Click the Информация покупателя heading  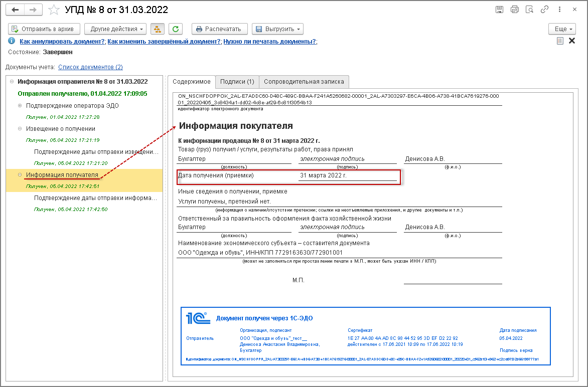point(236,126)
